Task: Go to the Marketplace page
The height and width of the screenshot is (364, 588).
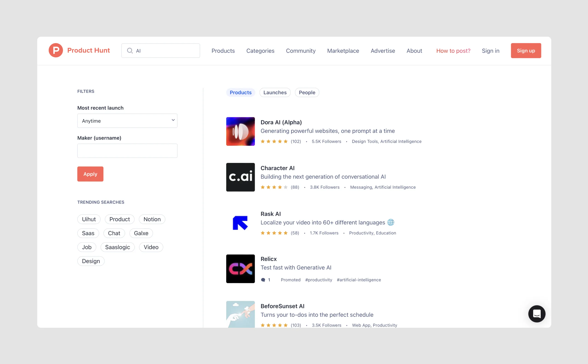Action: coord(343,51)
